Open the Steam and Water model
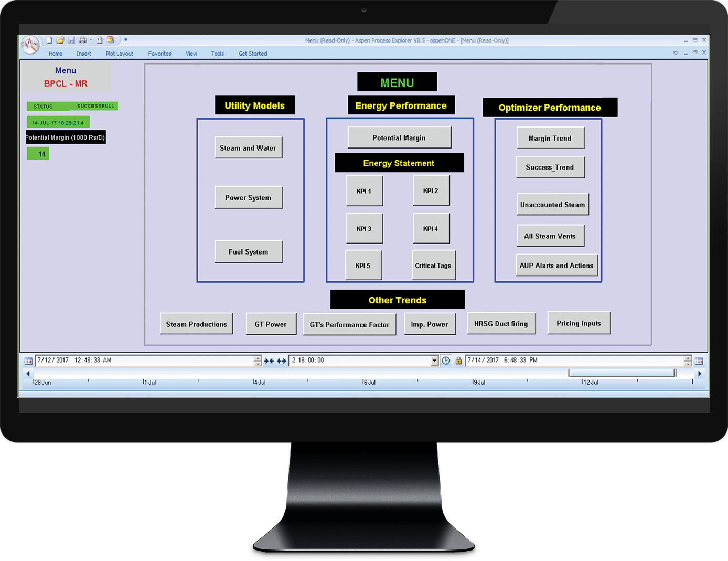 coord(248,148)
